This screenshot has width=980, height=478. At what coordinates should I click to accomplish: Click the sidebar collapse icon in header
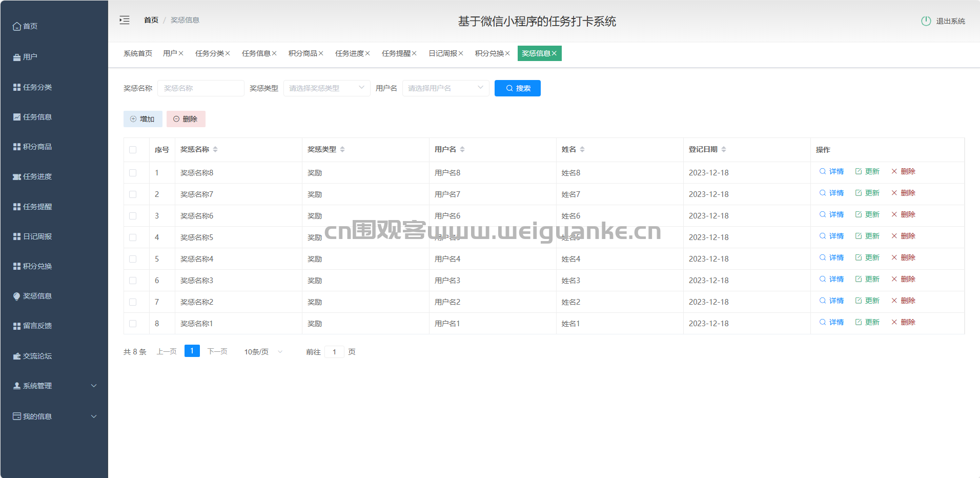[x=125, y=20]
